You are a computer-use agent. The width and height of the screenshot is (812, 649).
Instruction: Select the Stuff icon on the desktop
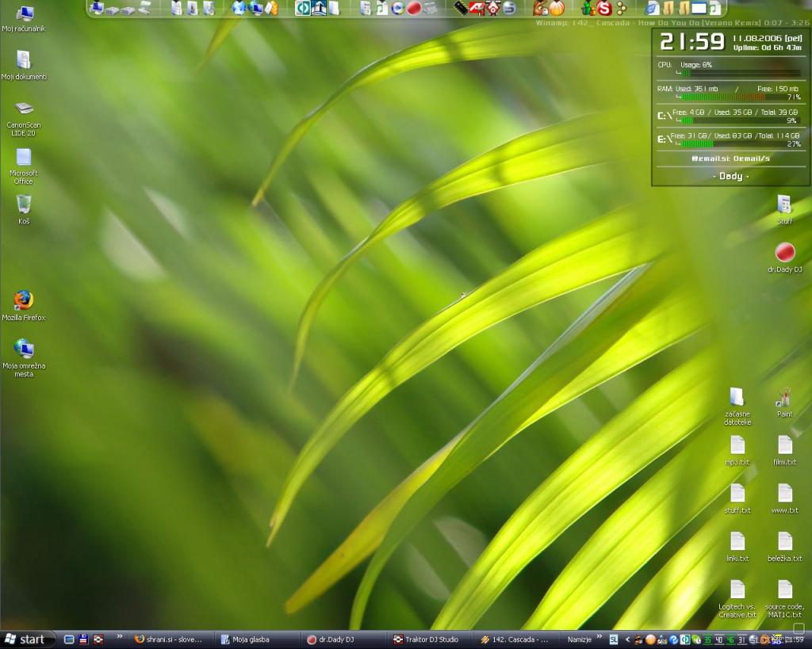click(784, 210)
